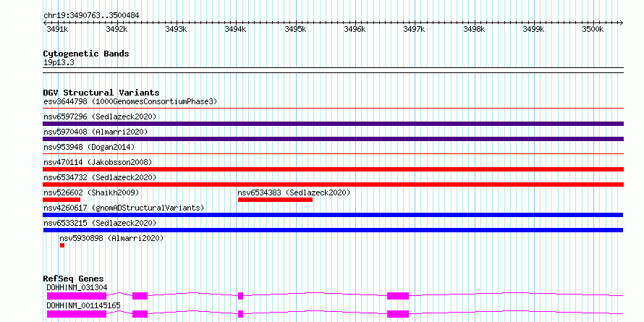
Task: Click the ruler's right arrowhead
Action: [x=621, y=22]
